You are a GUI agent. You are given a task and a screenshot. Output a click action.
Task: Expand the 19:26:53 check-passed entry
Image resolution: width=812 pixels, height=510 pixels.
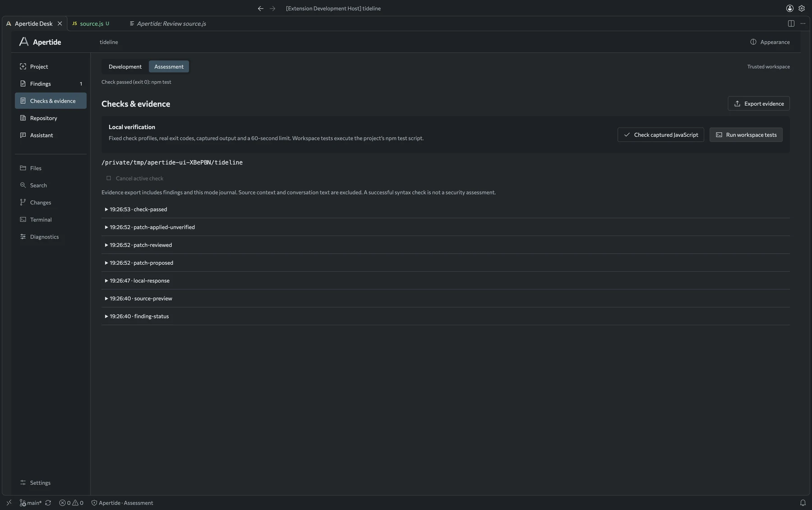point(446,209)
